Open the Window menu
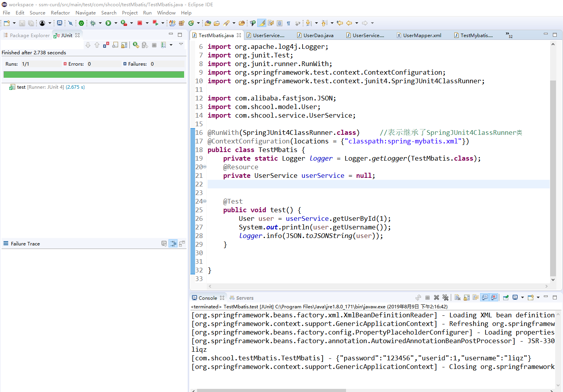The image size is (563, 392). (x=166, y=13)
